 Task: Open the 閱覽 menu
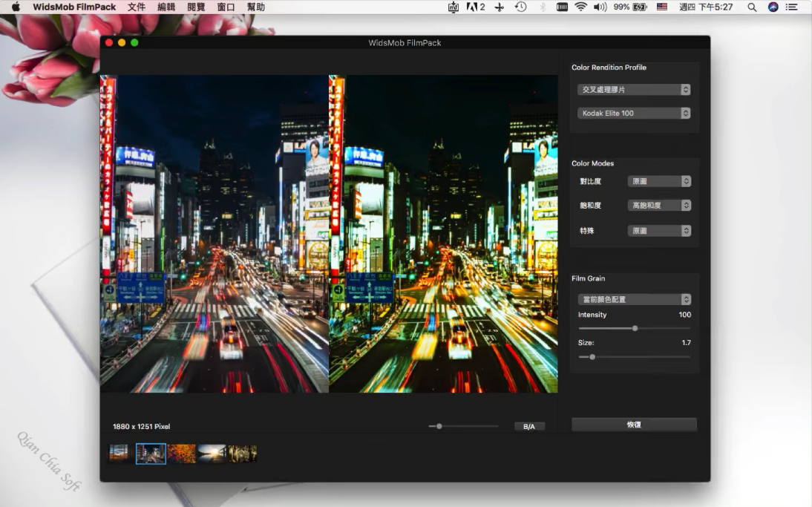(x=196, y=7)
